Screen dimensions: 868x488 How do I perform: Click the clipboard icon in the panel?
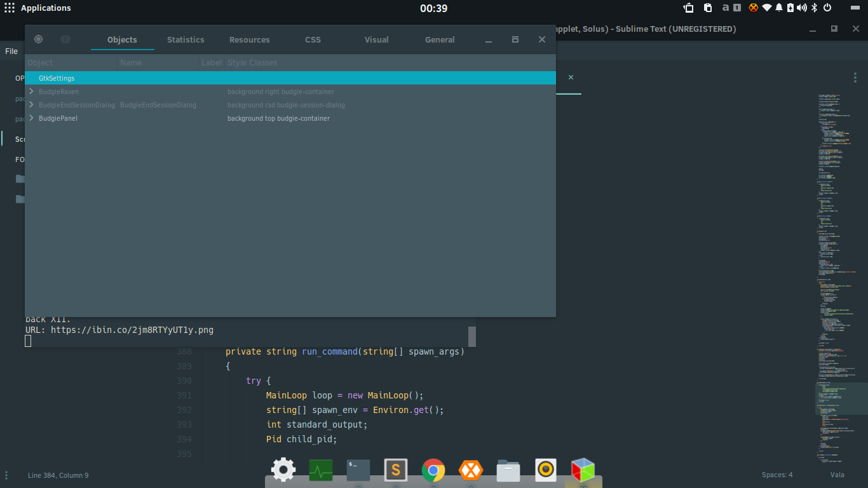(708, 8)
